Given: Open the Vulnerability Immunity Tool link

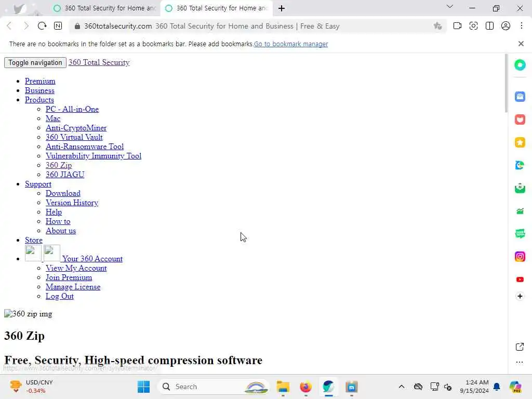Looking at the screenshot, I should pyautogui.click(x=94, y=156).
